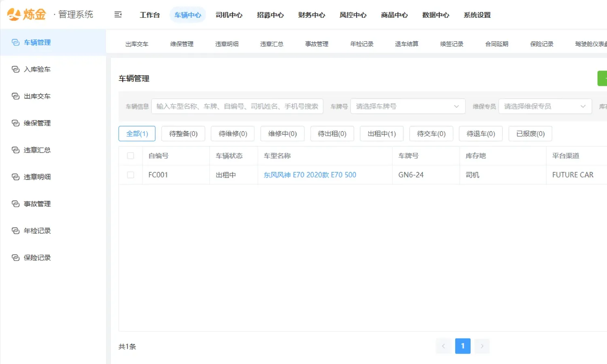Click the 维保管理 sidebar icon

coord(15,123)
